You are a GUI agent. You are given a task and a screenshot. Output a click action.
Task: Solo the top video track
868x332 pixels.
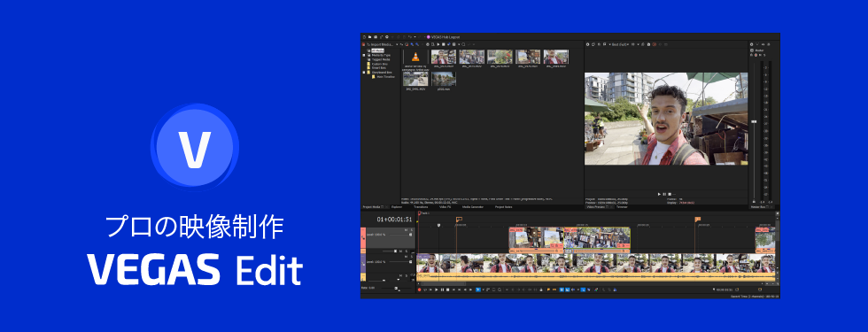[412, 229]
